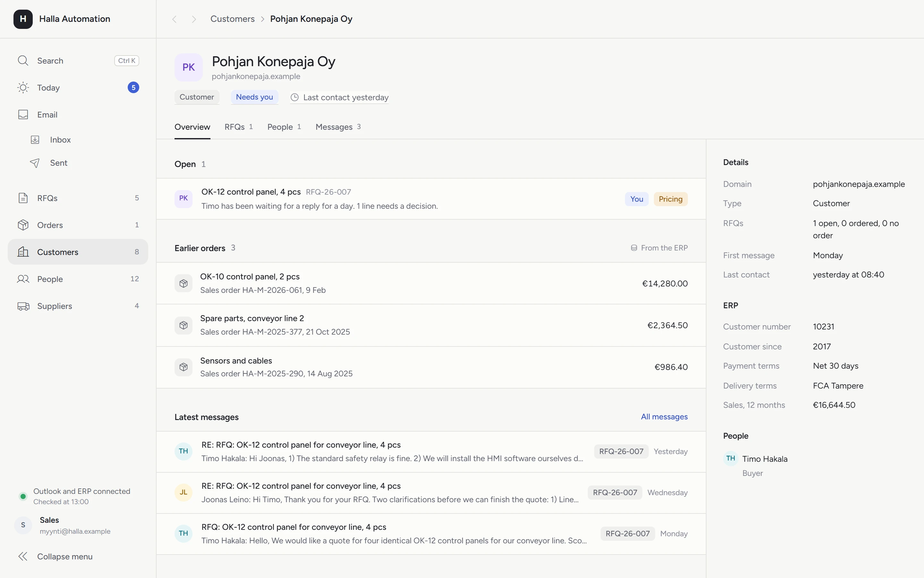This screenshot has width=924, height=578.
Task: Click the Search magnifier icon in the sidebar
Action: 23,60
